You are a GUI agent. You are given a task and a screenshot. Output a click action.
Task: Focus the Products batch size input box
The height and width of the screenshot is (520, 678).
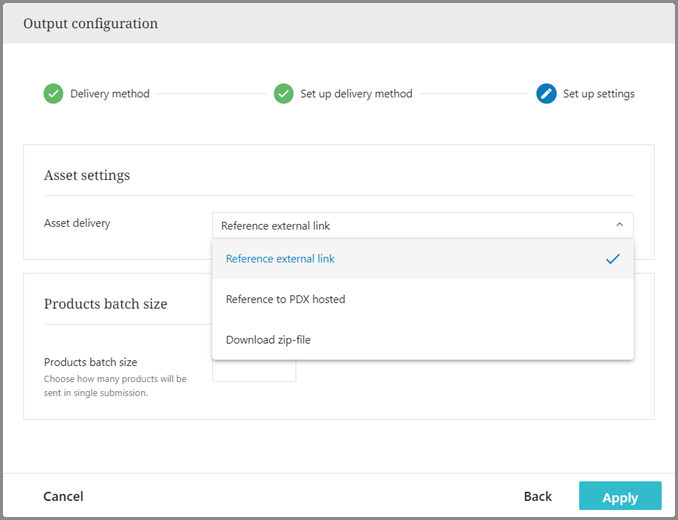(x=255, y=371)
